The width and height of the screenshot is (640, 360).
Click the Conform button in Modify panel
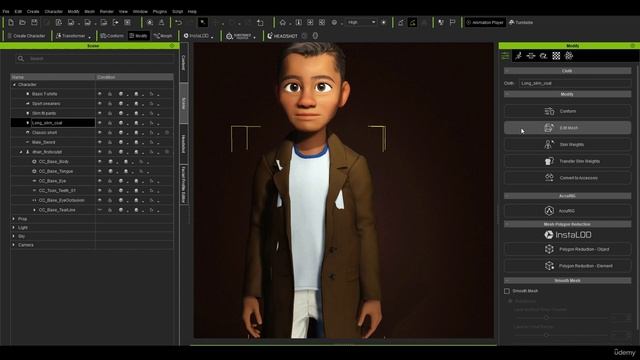tap(567, 111)
